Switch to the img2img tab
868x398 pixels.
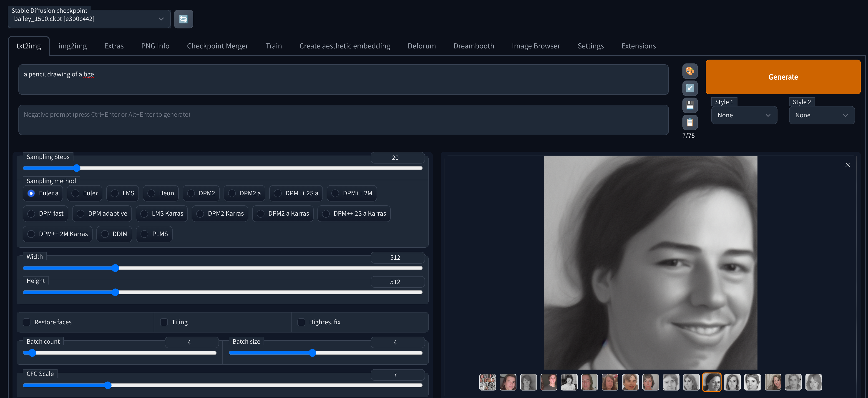(73, 46)
